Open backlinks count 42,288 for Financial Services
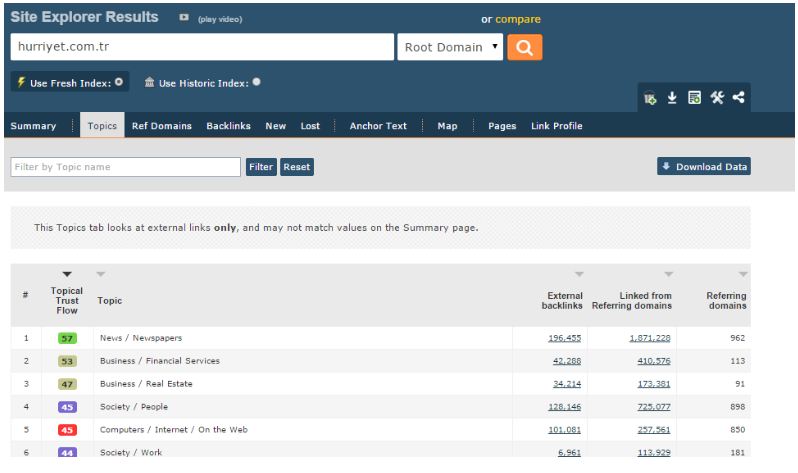 (x=567, y=361)
